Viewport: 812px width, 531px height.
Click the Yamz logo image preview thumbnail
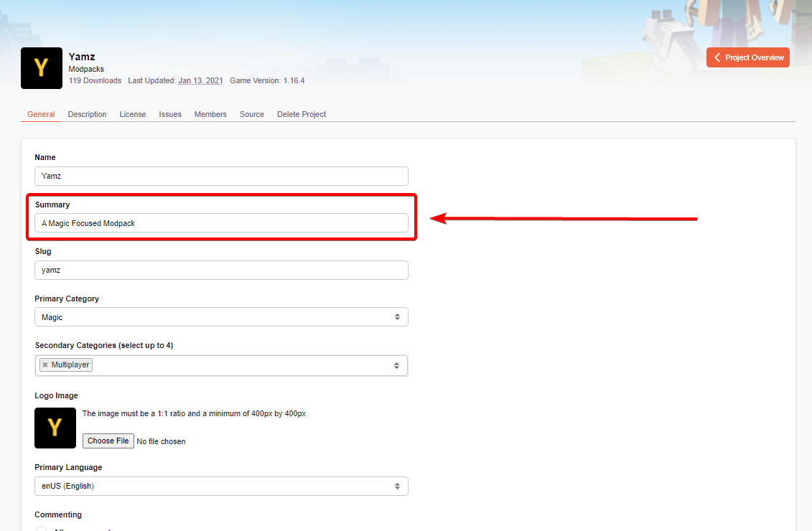coord(55,428)
